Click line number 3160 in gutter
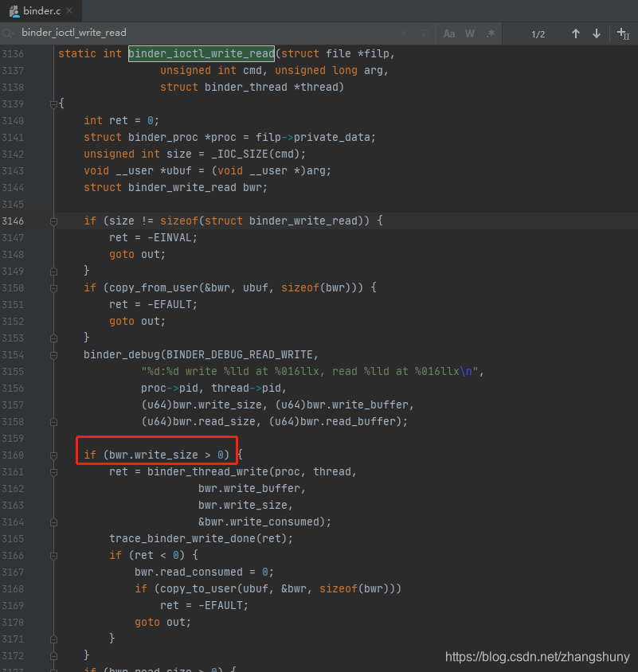This screenshot has width=638, height=672. tap(13, 455)
